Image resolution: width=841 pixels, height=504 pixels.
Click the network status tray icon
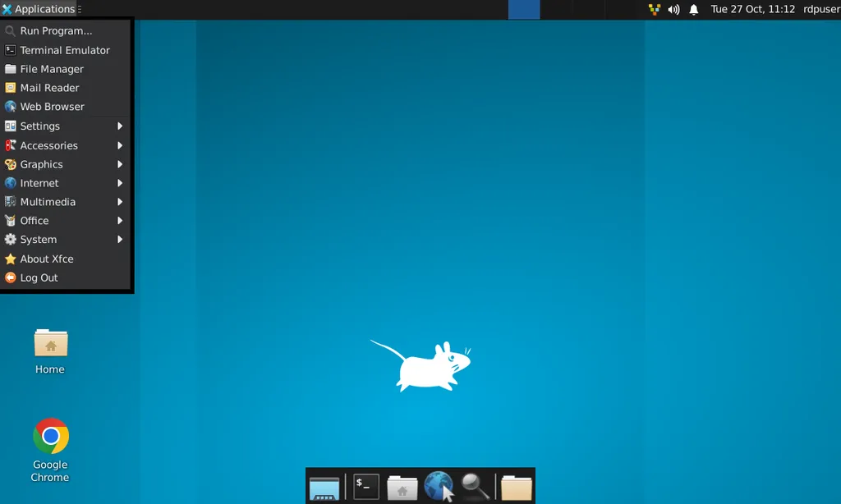(x=655, y=10)
